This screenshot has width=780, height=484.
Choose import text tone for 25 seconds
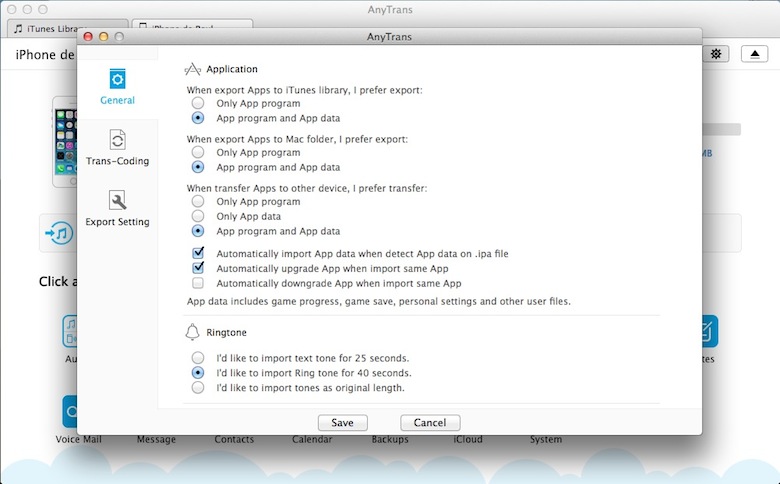[x=198, y=358]
